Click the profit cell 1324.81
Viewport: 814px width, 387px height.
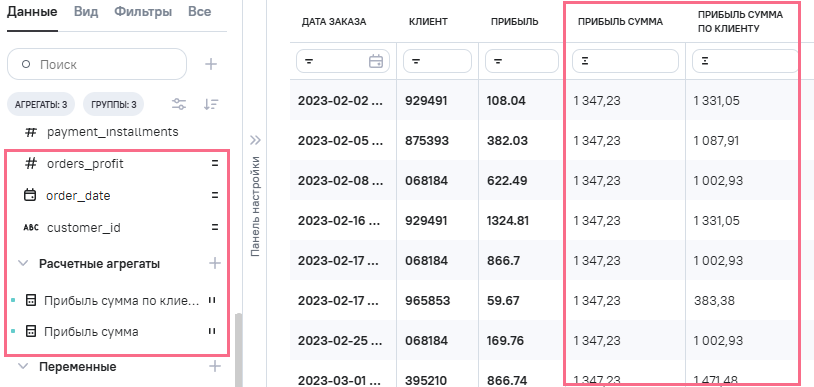coord(508,220)
